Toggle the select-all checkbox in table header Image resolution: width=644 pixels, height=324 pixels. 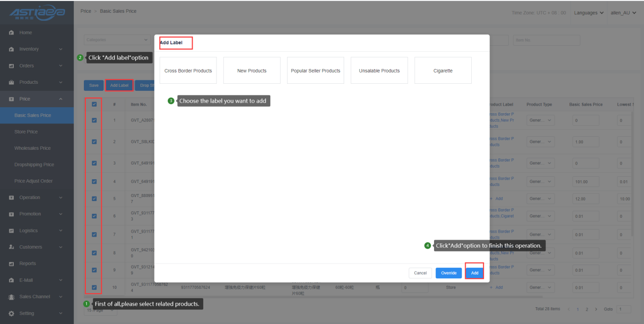point(94,104)
